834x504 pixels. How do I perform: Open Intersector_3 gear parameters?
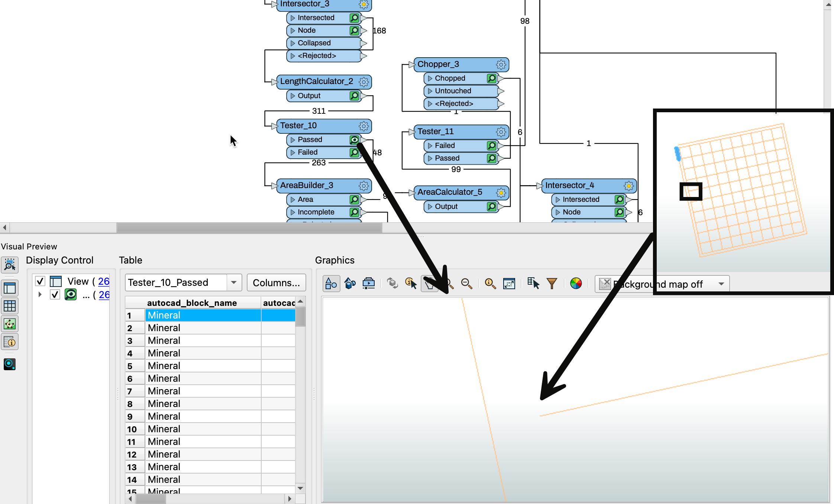[x=364, y=4]
